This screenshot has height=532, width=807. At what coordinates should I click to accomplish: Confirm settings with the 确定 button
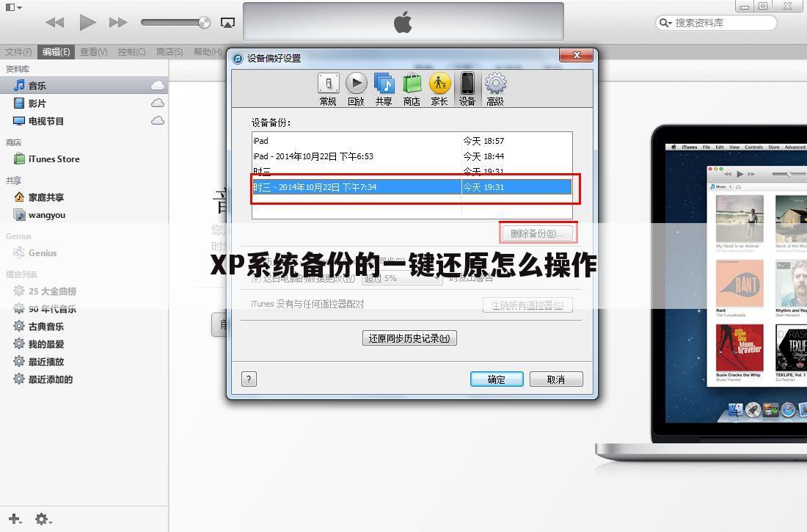pos(497,379)
